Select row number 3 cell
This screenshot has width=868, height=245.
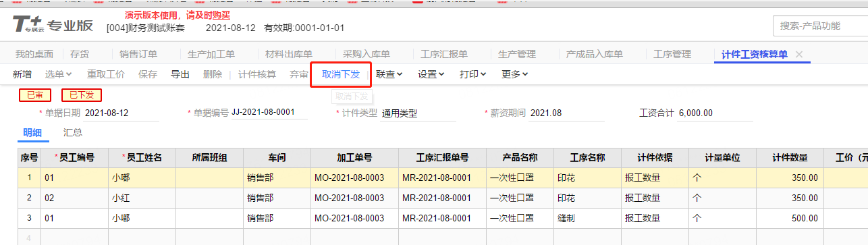pyautogui.click(x=29, y=219)
